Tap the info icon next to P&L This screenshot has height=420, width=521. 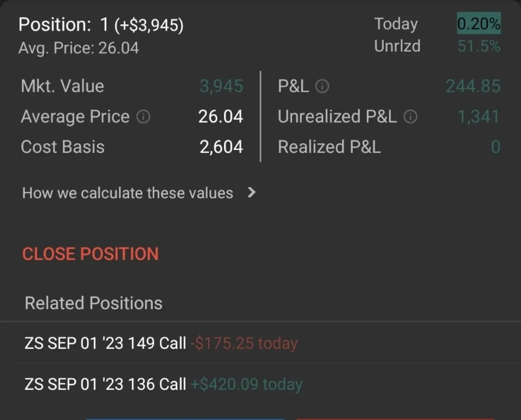click(x=322, y=87)
